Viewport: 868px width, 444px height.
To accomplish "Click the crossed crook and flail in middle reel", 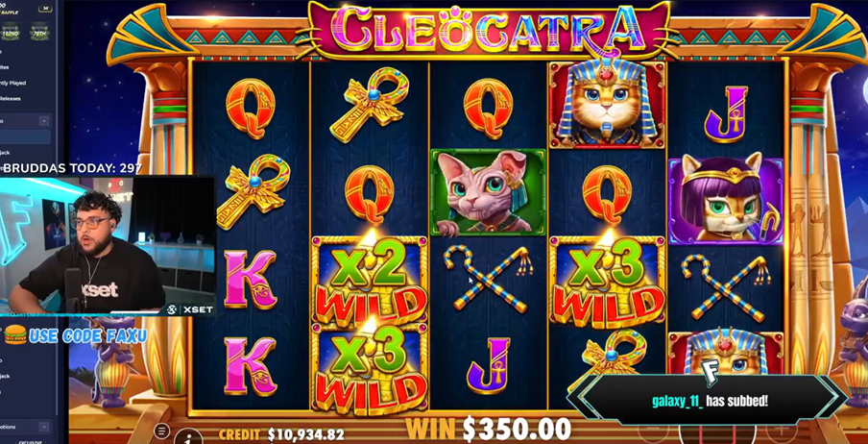I will point(488,278).
